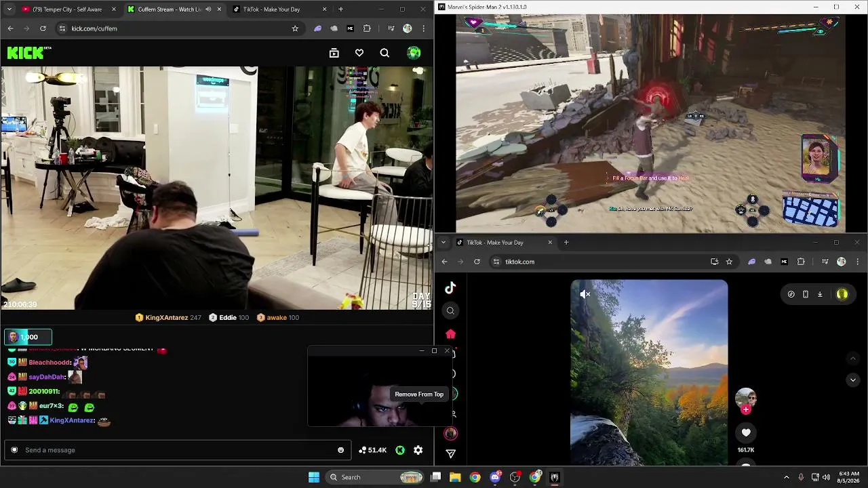Viewport: 868px width, 488px height.
Task: Mute the Cuffem Stream tab audio
Action: coord(208,9)
